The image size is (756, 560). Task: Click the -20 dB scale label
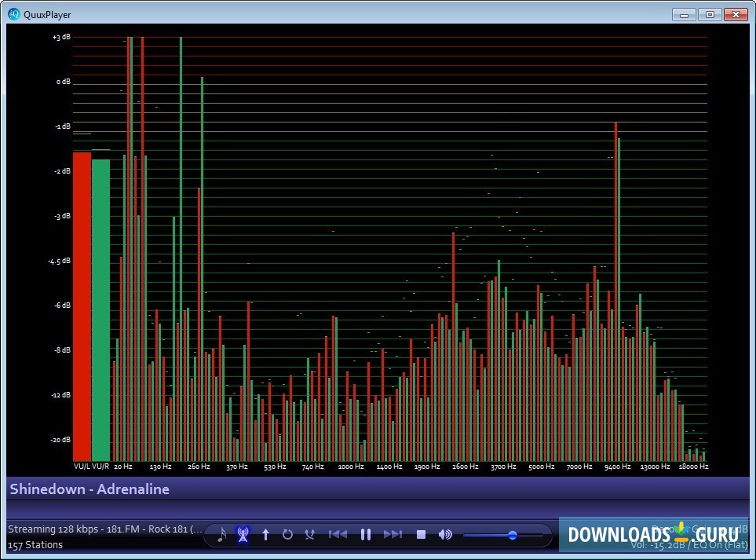click(60, 440)
